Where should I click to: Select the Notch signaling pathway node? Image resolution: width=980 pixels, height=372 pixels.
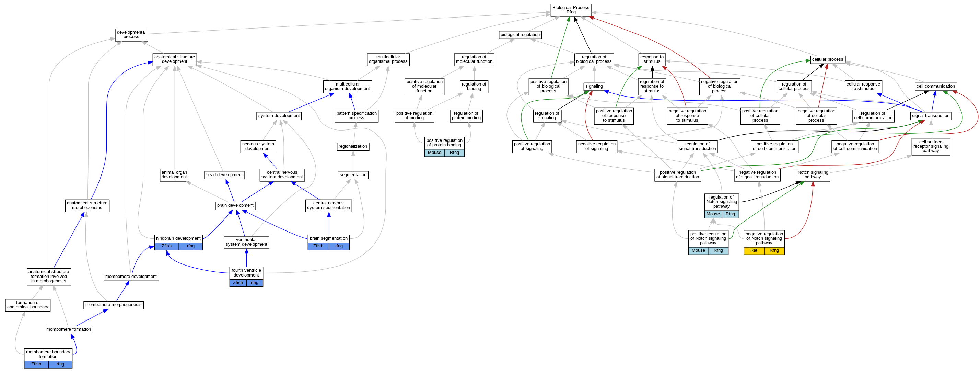coord(813,175)
